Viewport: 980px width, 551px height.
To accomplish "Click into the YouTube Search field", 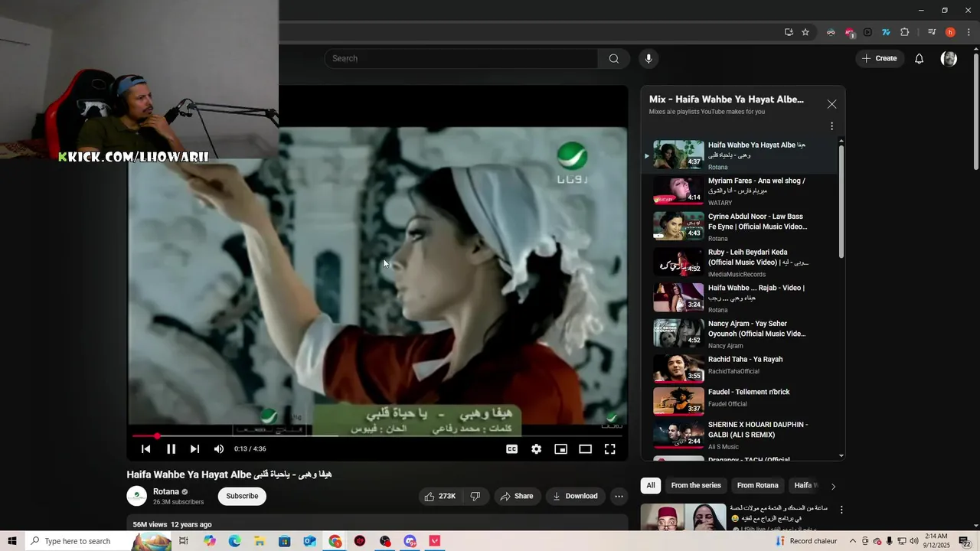I will coord(462,59).
